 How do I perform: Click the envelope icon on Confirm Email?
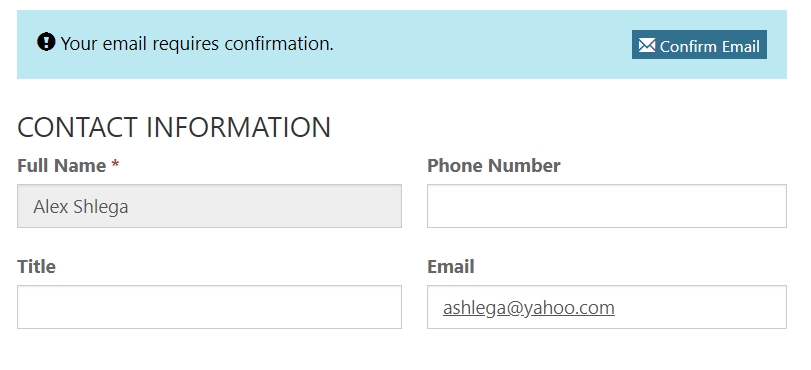(647, 46)
